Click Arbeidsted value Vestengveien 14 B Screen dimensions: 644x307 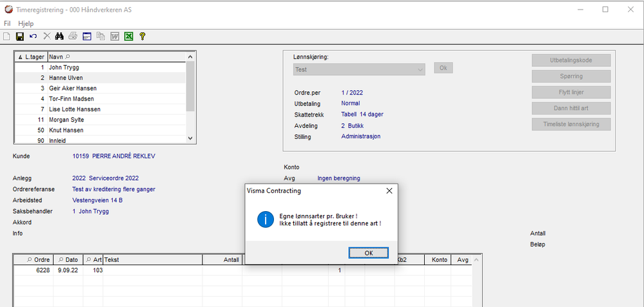pos(97,200)
